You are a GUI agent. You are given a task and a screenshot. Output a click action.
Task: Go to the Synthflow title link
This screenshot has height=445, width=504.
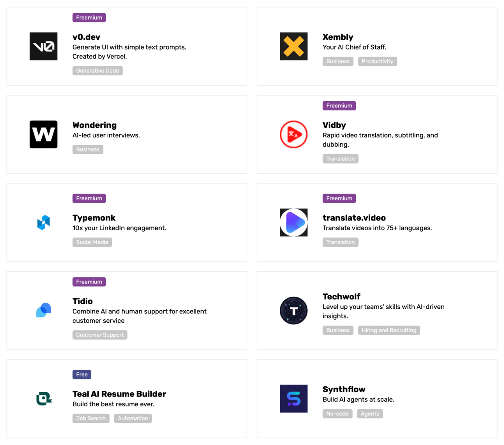pyautogui.click(x=344, y=389)
